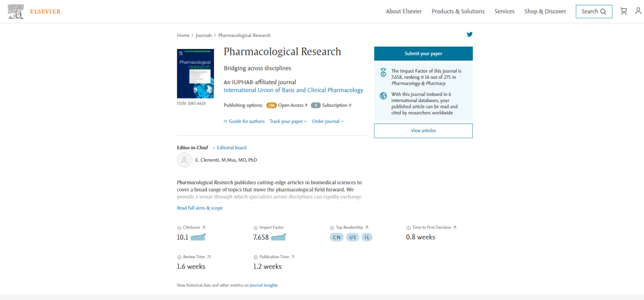Click the Impact Factor info icon

click(255, 228)
